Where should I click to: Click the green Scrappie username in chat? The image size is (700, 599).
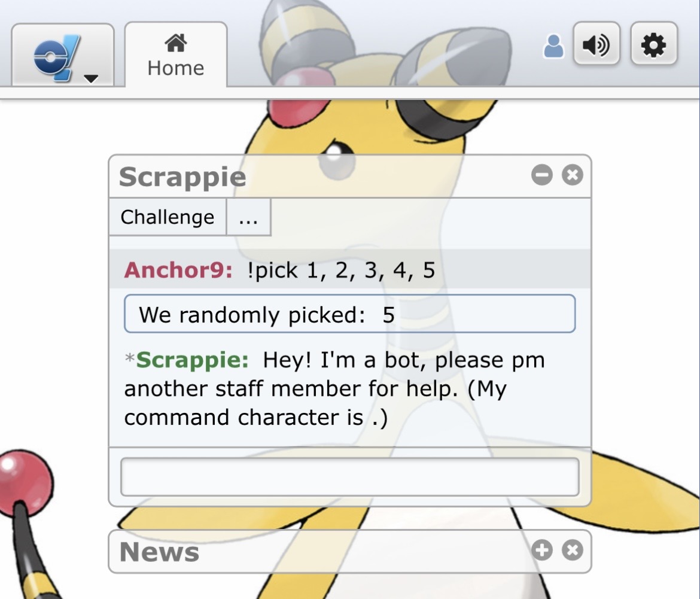[192, 360]
